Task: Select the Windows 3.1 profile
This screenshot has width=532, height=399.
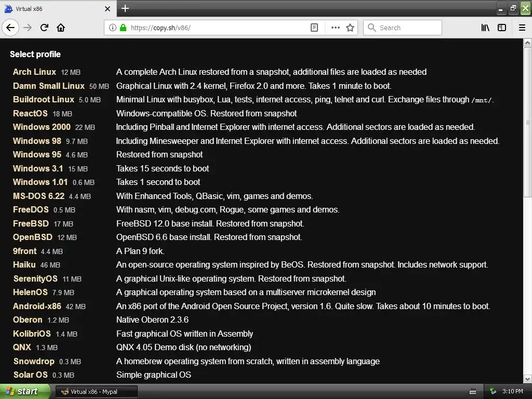Action: coord(38,168)
